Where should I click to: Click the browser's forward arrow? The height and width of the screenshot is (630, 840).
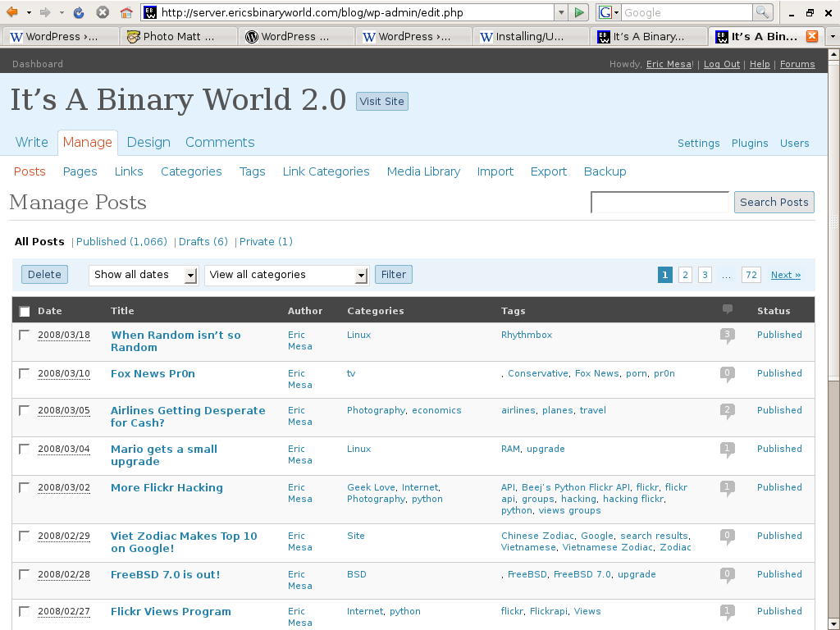(x=45, y=11)
